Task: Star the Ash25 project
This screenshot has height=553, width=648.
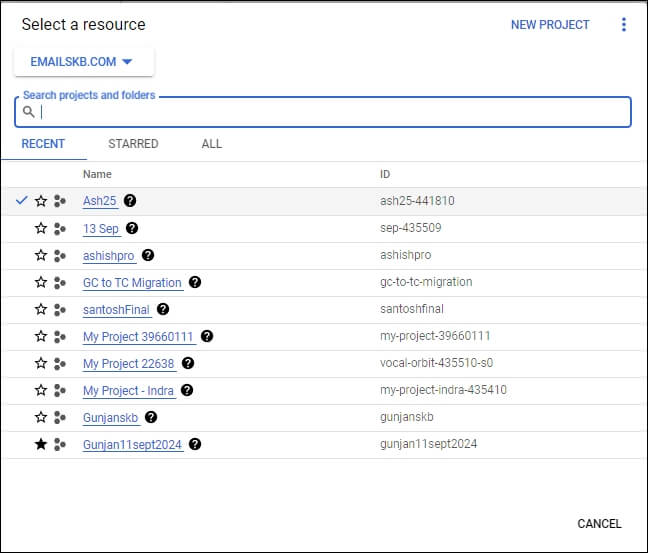Action: click(x=40, y=201)
